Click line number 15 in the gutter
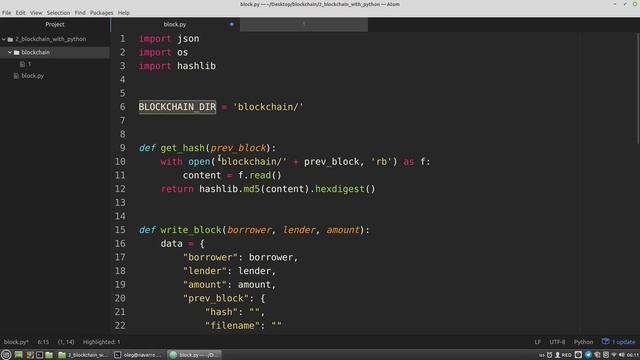Screen dimensions: 640x360 (120, 230)
